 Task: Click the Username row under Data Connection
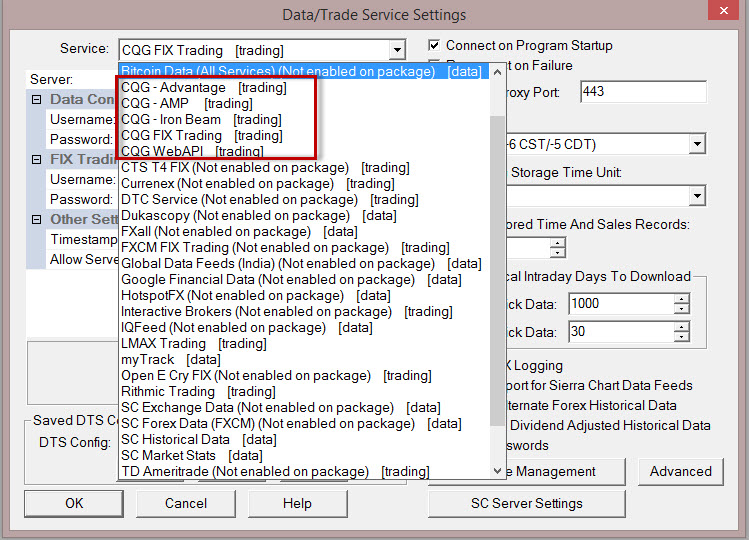(82, 119)
